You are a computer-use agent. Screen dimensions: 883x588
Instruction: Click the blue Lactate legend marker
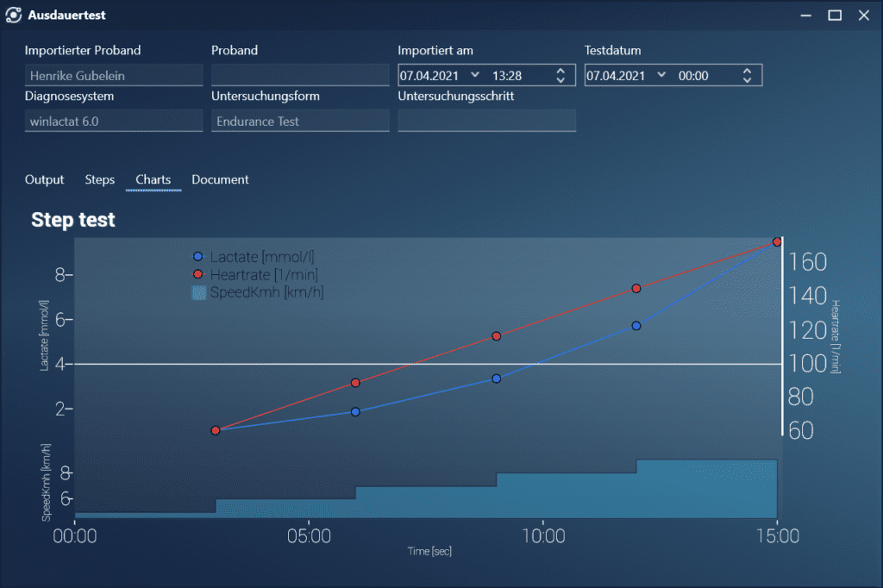tap(197, 257)
